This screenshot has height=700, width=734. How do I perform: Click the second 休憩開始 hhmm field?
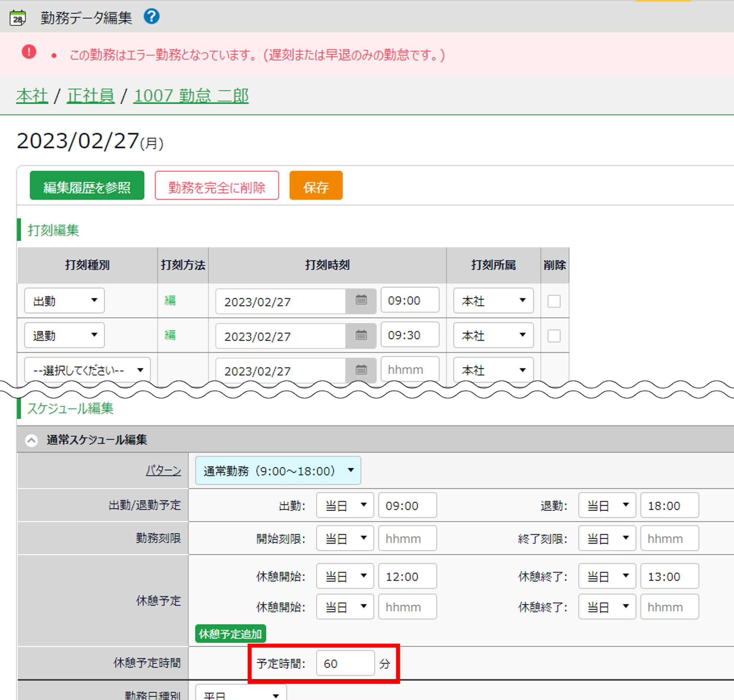click(x=407, y=607)
